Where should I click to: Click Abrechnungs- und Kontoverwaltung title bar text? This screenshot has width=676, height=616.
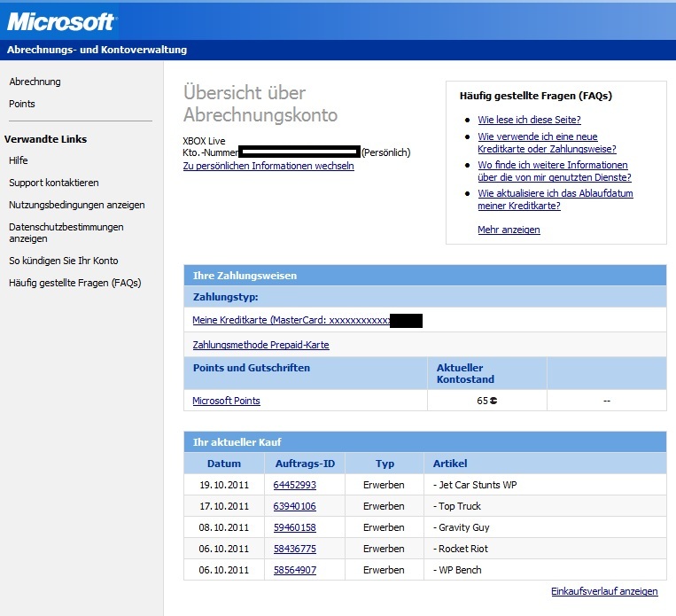[x=97, y=50]
